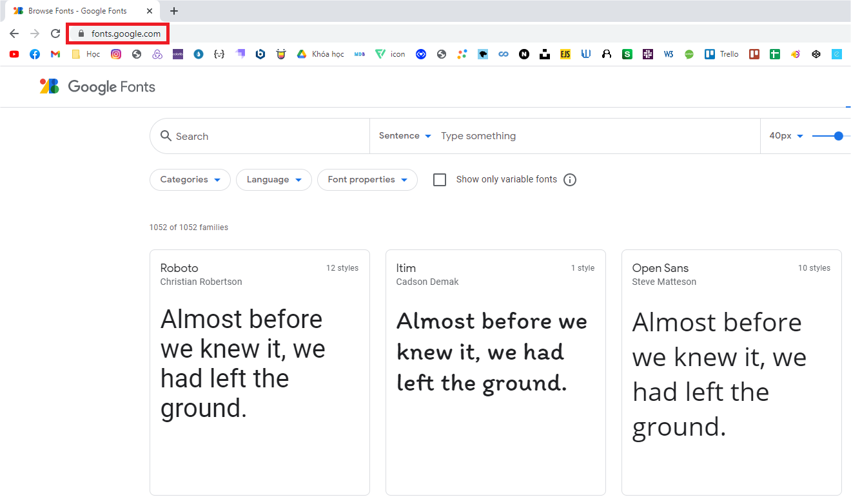Open the Gmail bookmark

coord(55,54)
